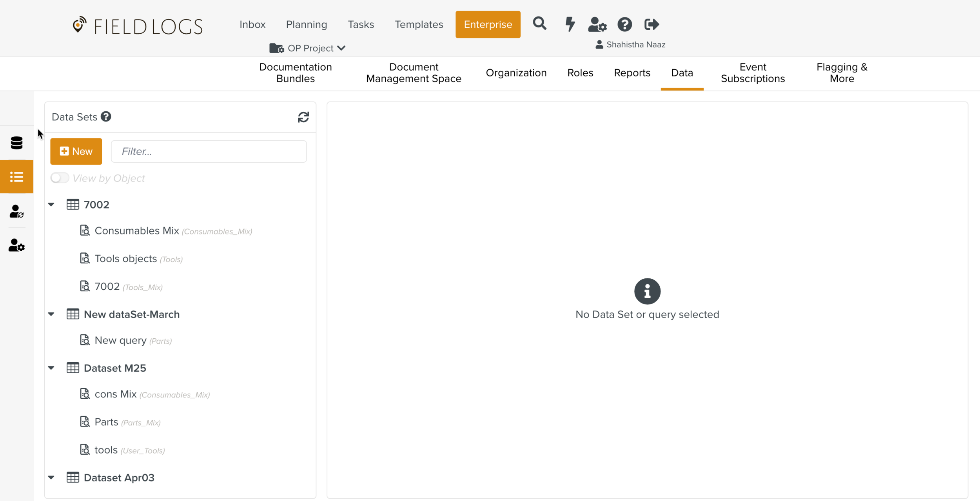This screenshot has width=980, height=501.
Task: Click the Data Sets help icon
Action: [x=106, y=116]
